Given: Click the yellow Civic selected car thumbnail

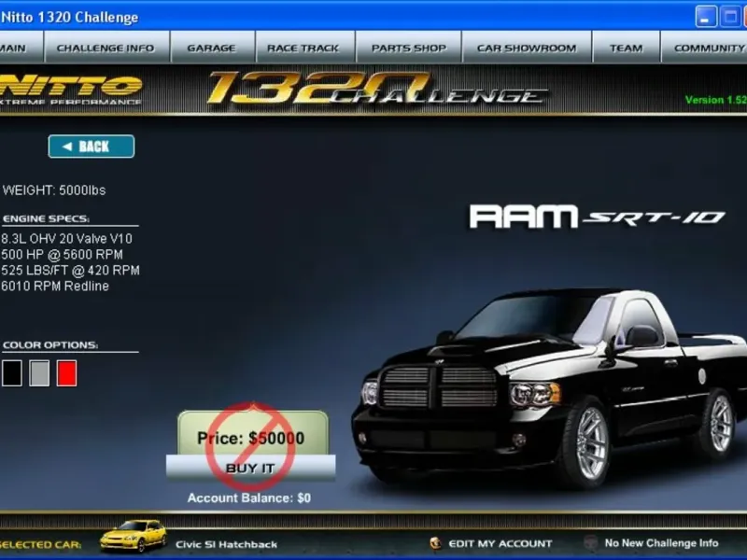Looking at the screenshot, I should pos(134,535).
